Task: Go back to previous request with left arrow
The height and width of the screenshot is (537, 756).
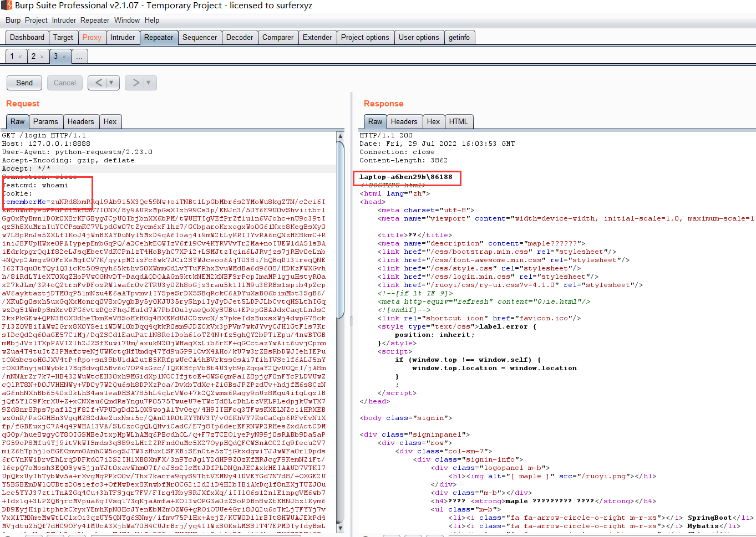Action: [99, 83]
